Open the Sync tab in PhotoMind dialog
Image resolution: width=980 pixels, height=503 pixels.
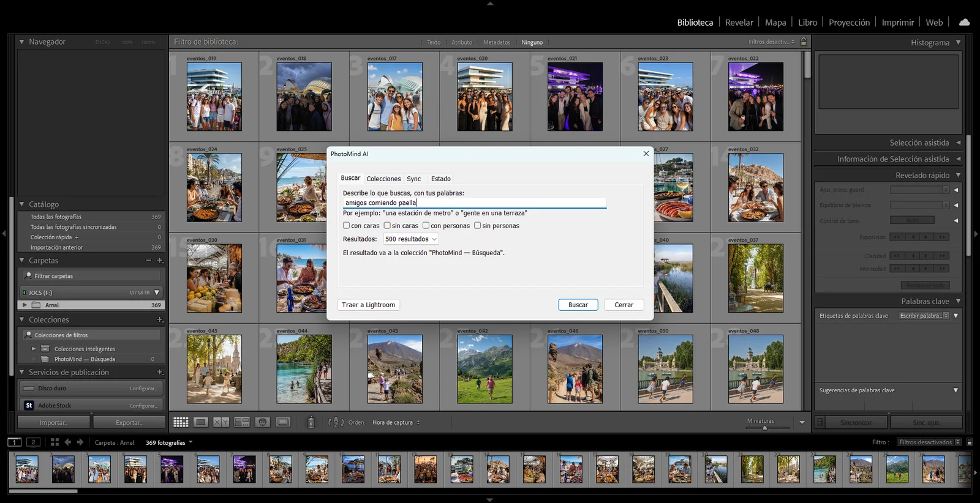point(414,179)
